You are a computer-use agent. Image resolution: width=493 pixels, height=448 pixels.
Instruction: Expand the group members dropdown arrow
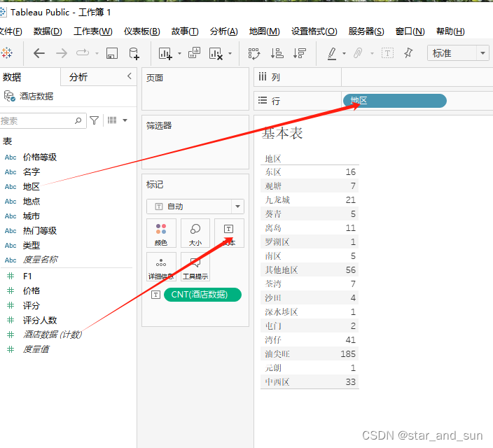point(372,53)
